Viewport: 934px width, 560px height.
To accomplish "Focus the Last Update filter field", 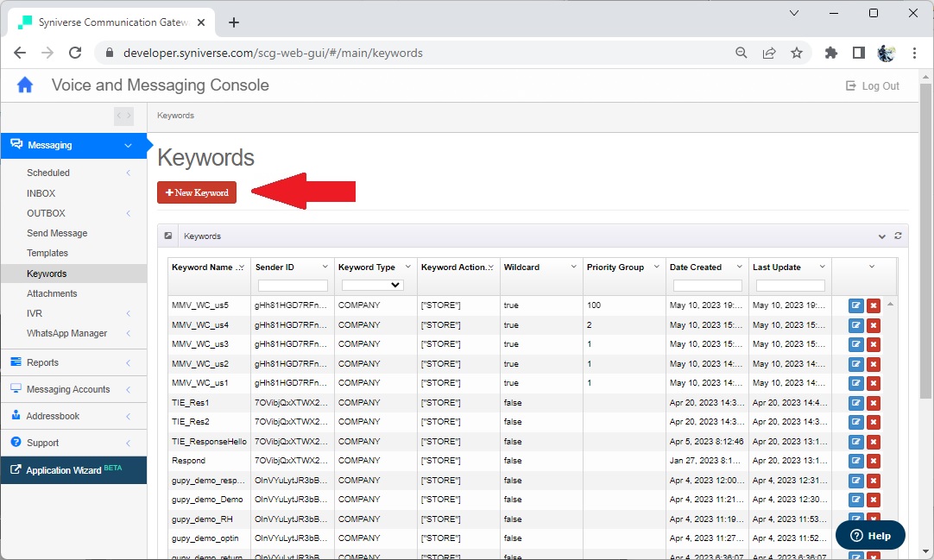I will point(790,286).
